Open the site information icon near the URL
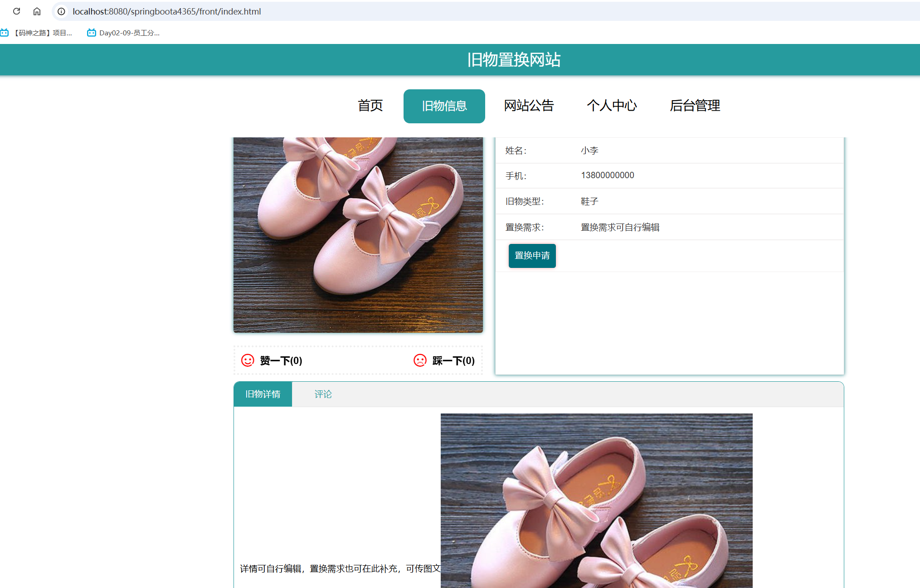The image size is (920, 588). [61, 11]
